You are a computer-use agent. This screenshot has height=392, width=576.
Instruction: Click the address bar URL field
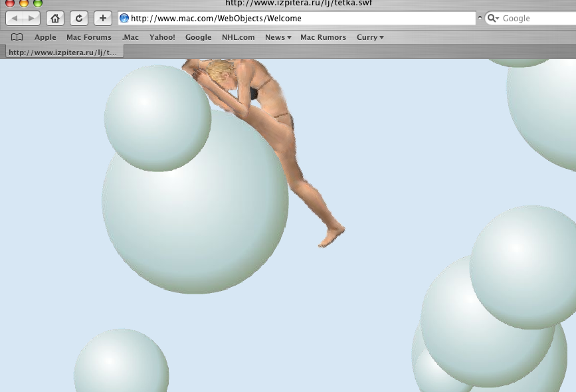(x=297, y=19)
